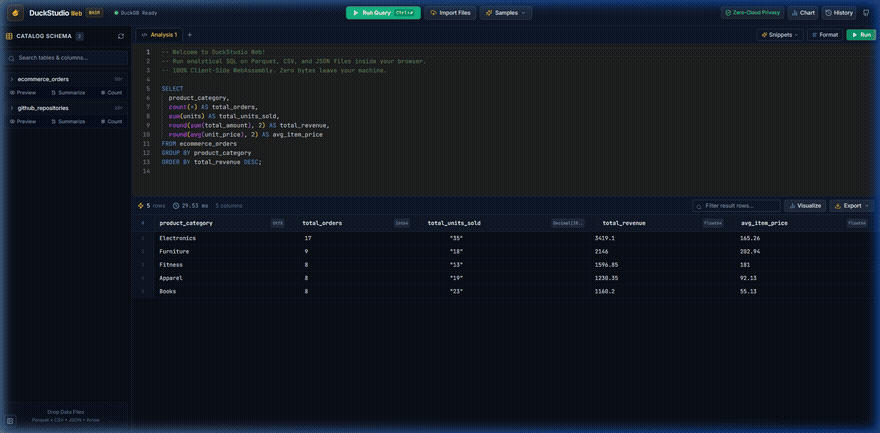This screenshot has height=433, width=880.
Task: Click the GROUP BY product_category line
Action: click(206, 153)
